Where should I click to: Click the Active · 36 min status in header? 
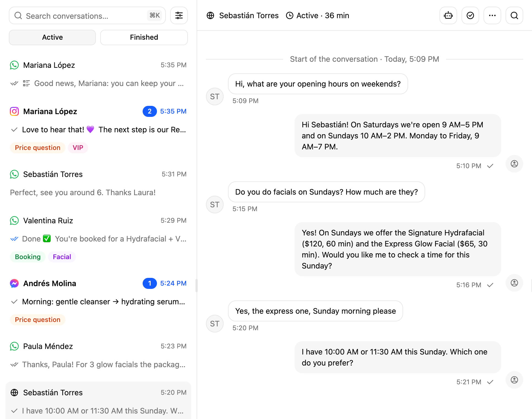pyautogui.click(x=317, y=16)
